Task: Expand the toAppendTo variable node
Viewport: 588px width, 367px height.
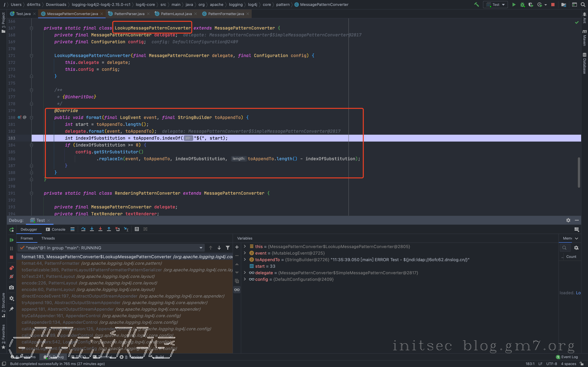Action: pos(245,260)
